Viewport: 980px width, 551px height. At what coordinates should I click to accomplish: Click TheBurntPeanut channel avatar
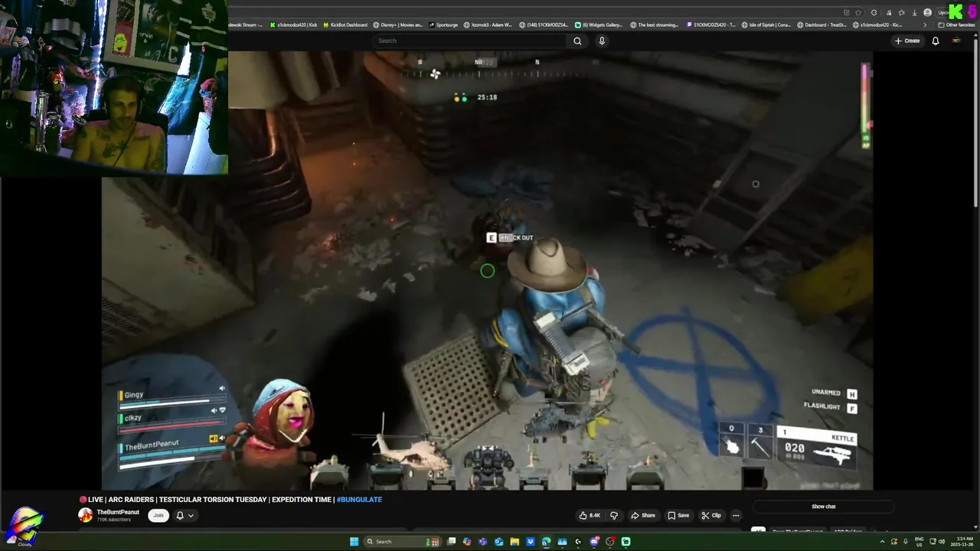(x=85, y=515)
